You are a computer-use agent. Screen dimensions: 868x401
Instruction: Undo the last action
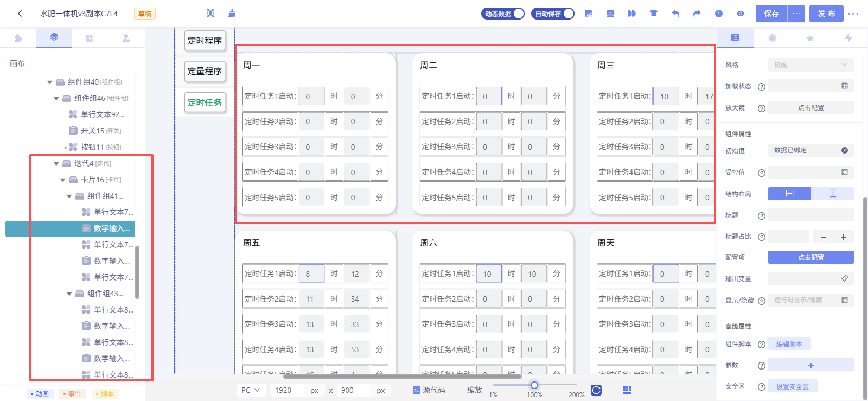point(675,14)
